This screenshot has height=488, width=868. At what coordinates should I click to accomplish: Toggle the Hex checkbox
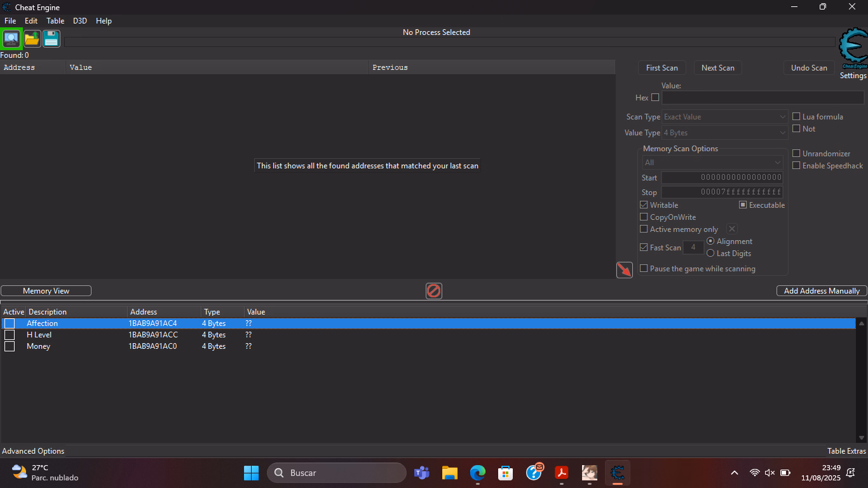click(655, 98)
